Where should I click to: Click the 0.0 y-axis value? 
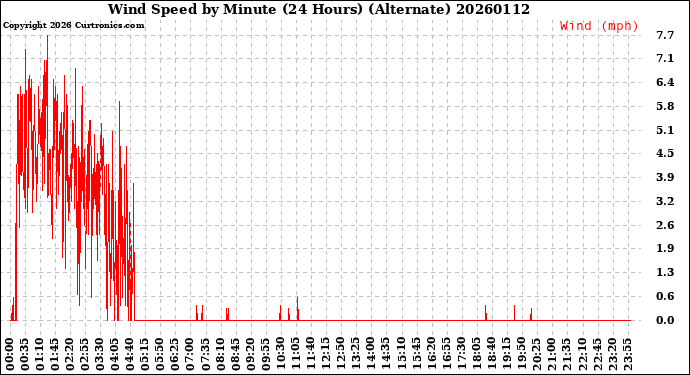pos(665,320)
